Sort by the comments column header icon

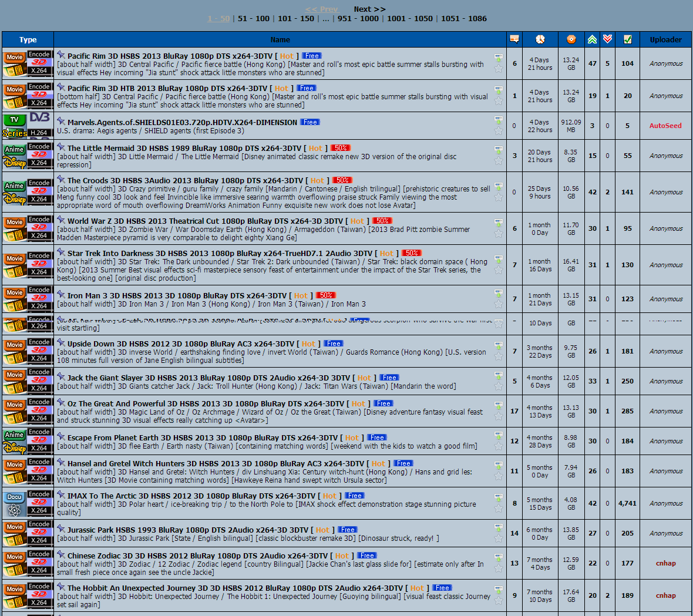point(514,39)
